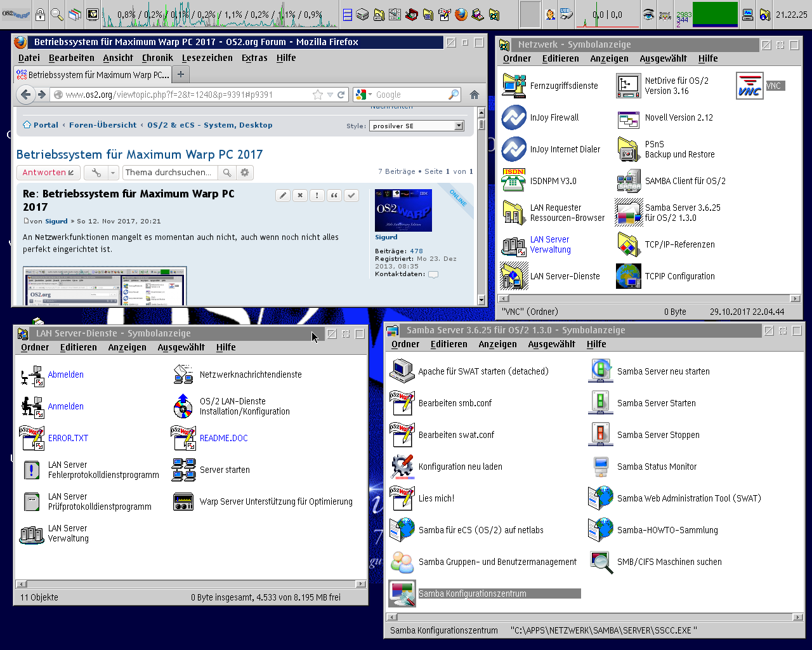Open Foren-Übersicht breadcrumb link
Image resolution: width=812 pixels, height=650 pixels.
103,125
